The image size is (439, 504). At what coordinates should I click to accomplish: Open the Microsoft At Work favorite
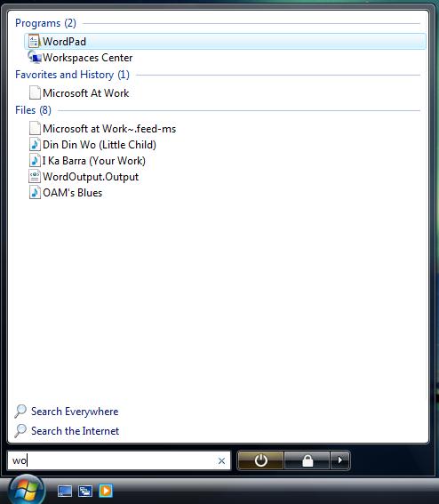(86, 93)
